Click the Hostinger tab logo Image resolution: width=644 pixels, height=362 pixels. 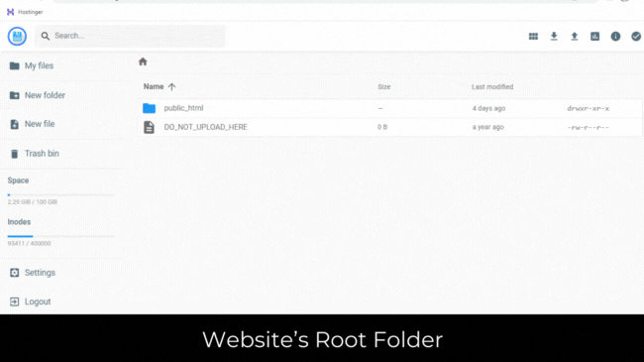click(10, 12)
